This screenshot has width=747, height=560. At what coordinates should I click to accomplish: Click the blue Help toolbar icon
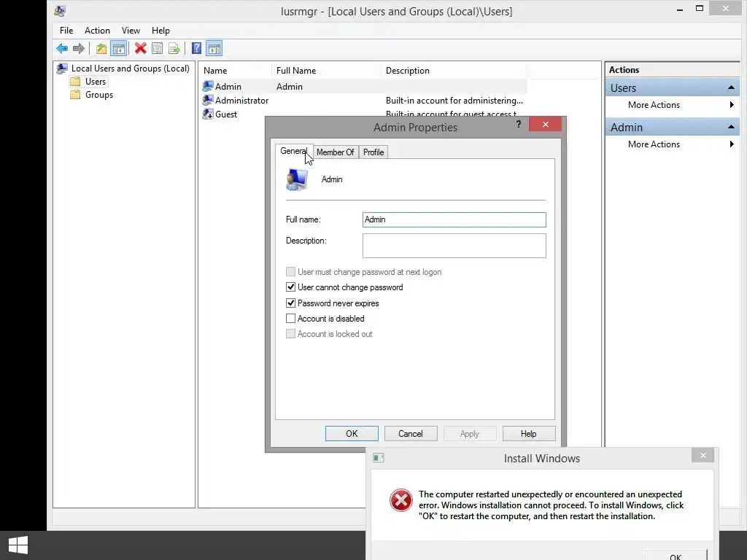point(196,48)
